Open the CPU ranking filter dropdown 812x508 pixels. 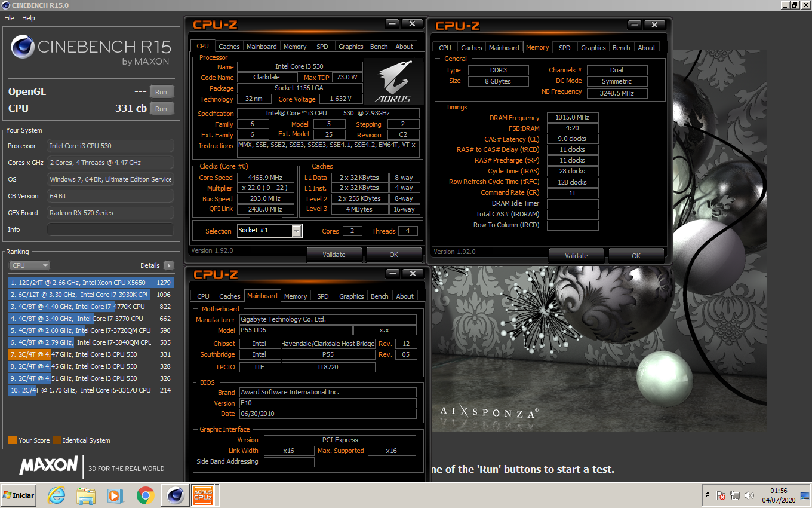(30, 265)
